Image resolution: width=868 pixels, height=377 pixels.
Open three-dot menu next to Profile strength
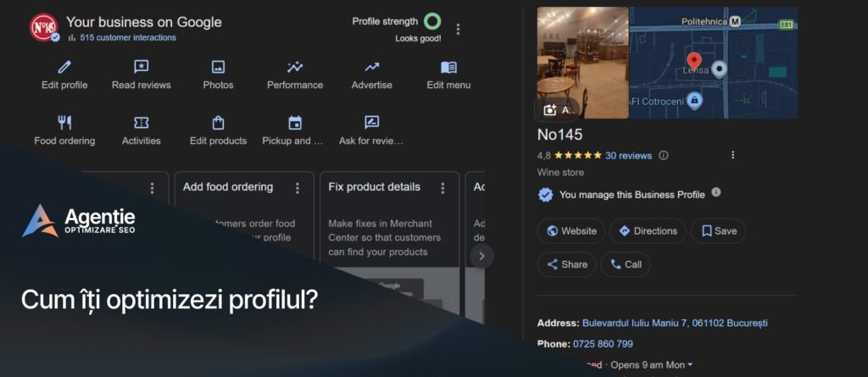(x=459, y=29)
